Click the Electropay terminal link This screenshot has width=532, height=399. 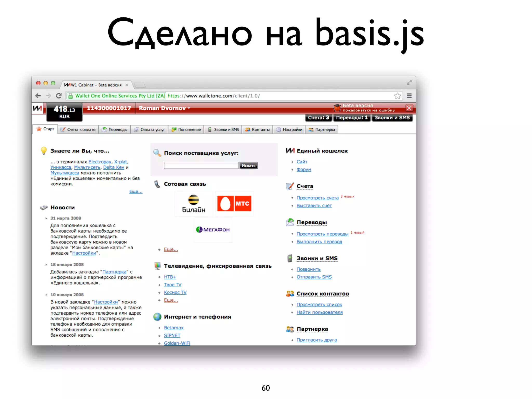click(100, 162)
